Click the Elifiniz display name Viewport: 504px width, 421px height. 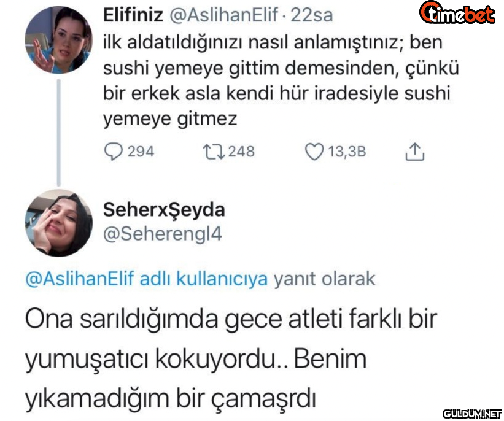pyautogui.click(x=133, y=15)
